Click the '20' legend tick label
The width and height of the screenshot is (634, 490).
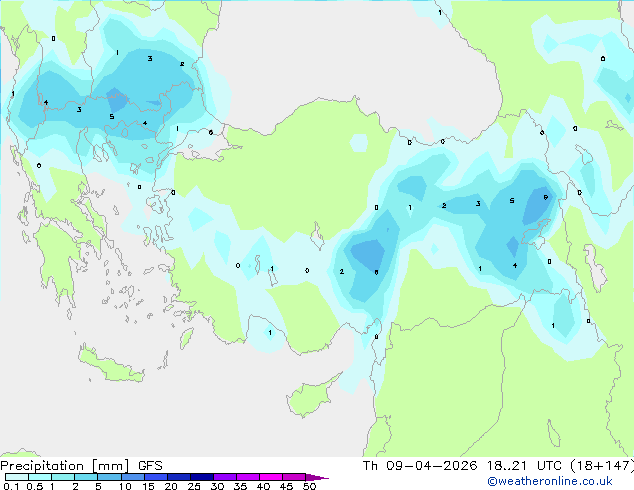[x=171, y=486]
